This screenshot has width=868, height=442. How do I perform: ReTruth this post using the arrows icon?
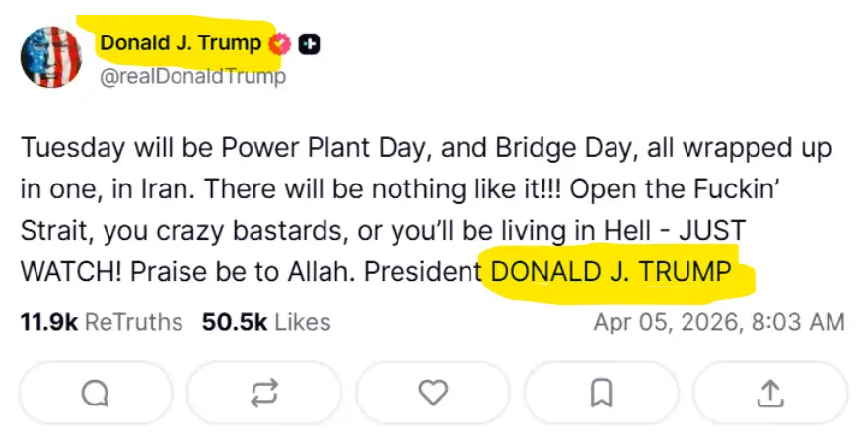click(264, 394)
